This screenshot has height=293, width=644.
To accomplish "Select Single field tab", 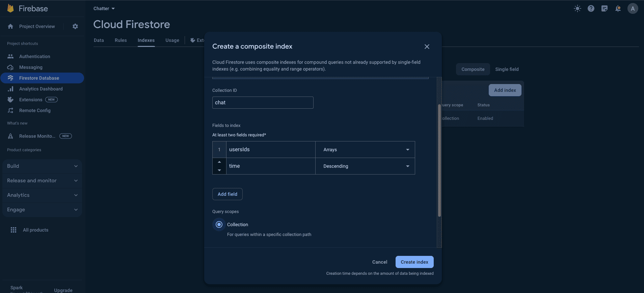I will 507,69.
